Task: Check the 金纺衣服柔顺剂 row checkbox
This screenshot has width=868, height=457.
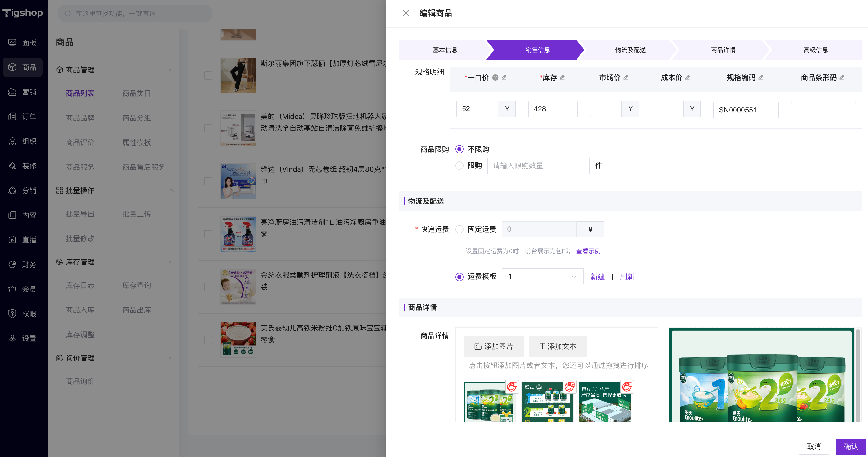Action: (208, 287)
